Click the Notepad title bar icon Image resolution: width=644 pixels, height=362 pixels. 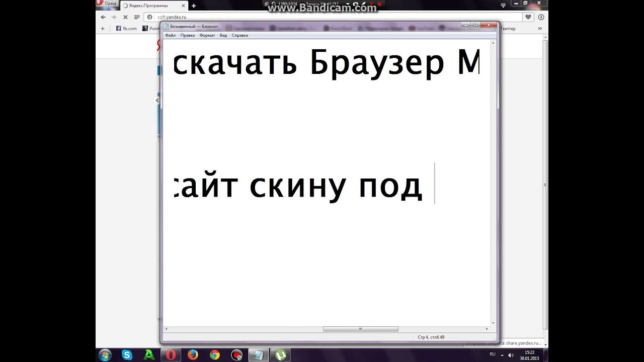(166, 26)
